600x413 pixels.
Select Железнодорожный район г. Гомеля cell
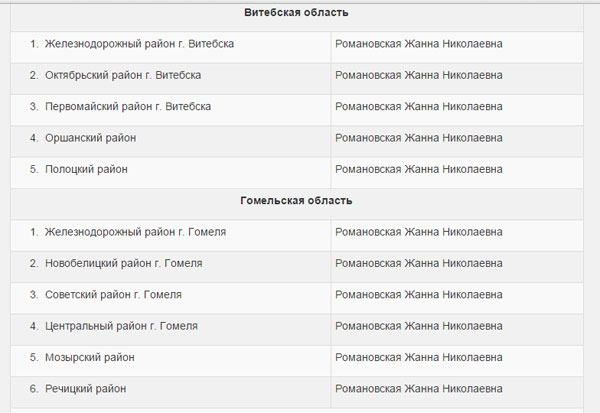[x=135, y=232]
